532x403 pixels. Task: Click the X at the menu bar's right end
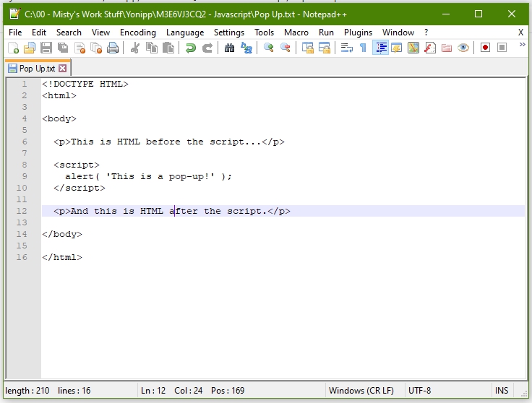coord(521,32)
